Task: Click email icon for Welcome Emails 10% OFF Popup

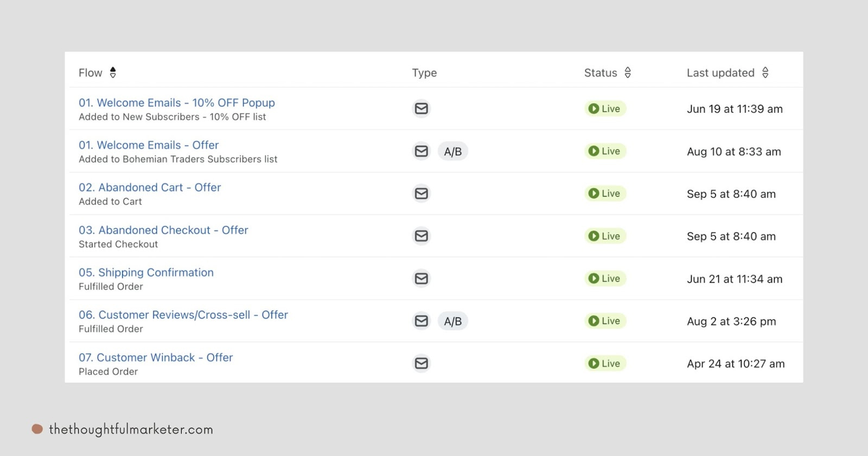Action: click(422, 109)
